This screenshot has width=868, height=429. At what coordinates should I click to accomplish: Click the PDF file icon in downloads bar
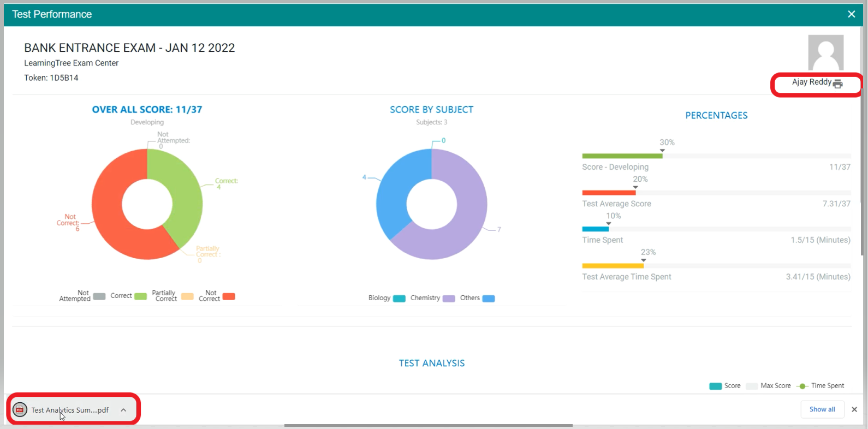click(x=20, y=410)
